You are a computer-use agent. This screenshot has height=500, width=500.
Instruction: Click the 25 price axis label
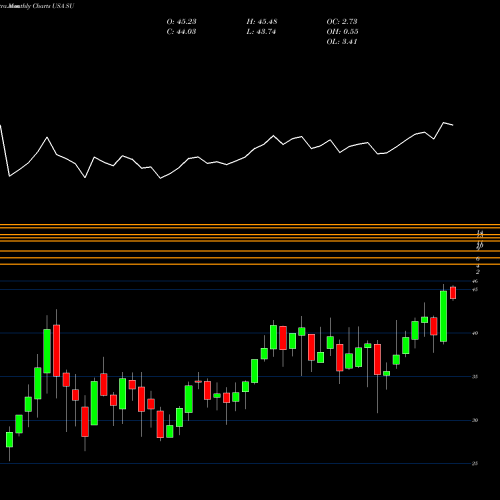pyautogui.click(x=475, y=464)
